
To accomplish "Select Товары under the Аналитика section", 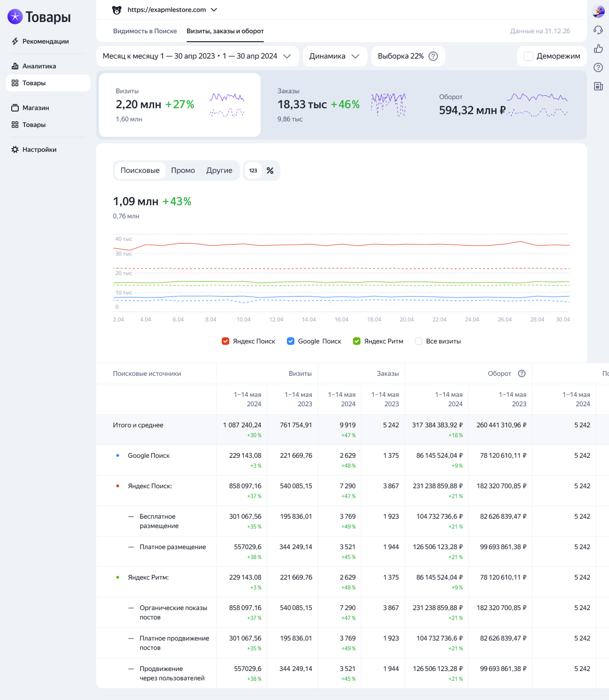I will pos(48,83).
